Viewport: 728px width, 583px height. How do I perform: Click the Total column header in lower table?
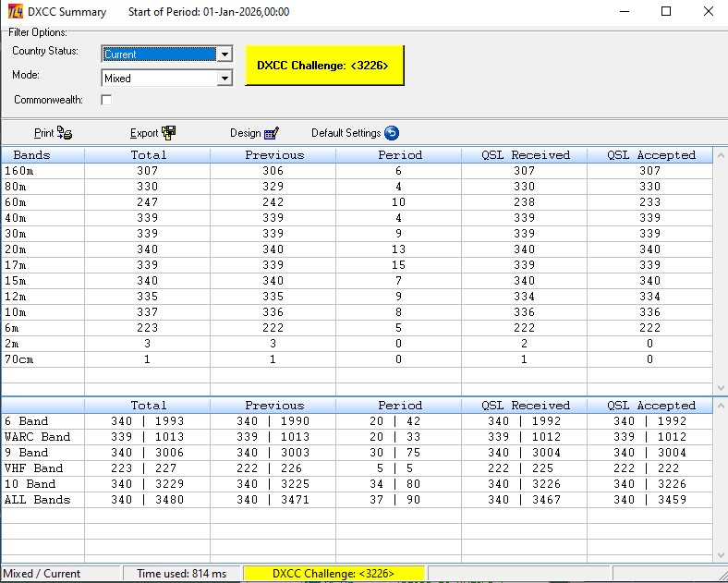point(148,406)
